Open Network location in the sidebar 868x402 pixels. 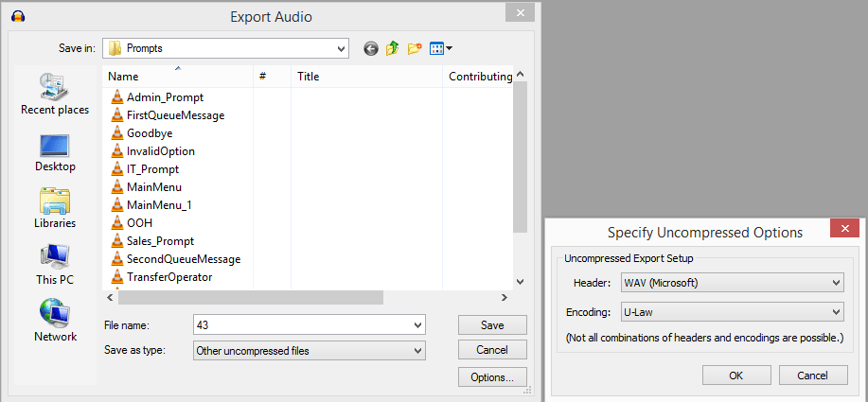tap(55, 322)
